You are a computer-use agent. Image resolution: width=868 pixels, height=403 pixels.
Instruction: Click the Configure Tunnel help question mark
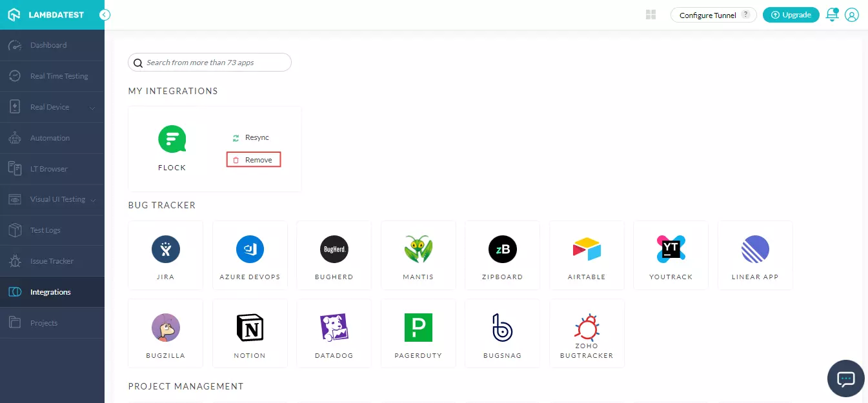coord(746,15)
